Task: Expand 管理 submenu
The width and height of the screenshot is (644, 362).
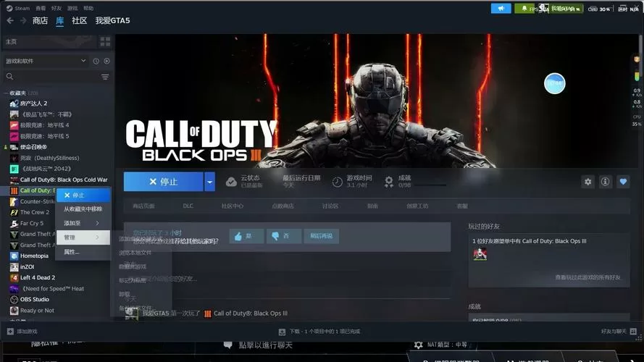Action: click(83, 237)
